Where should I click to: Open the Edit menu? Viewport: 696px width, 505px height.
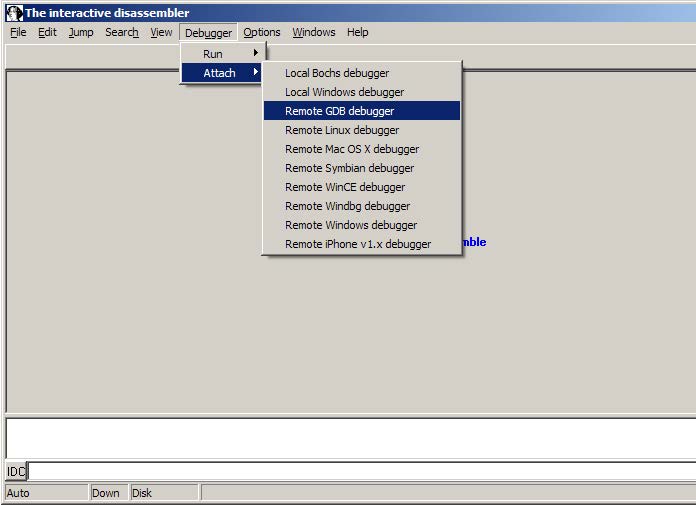tap(47, 32)
